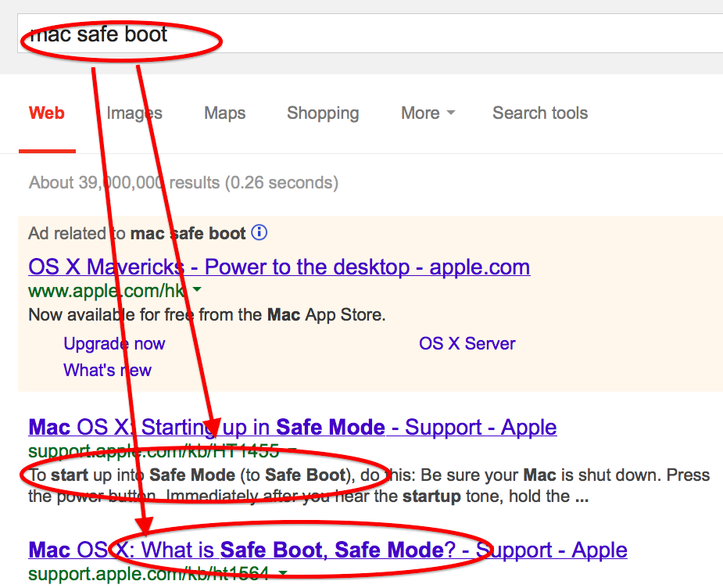Open What is Safe Boot, Safe Mode result
Screen dimensions: 723x588
point(327,550)
